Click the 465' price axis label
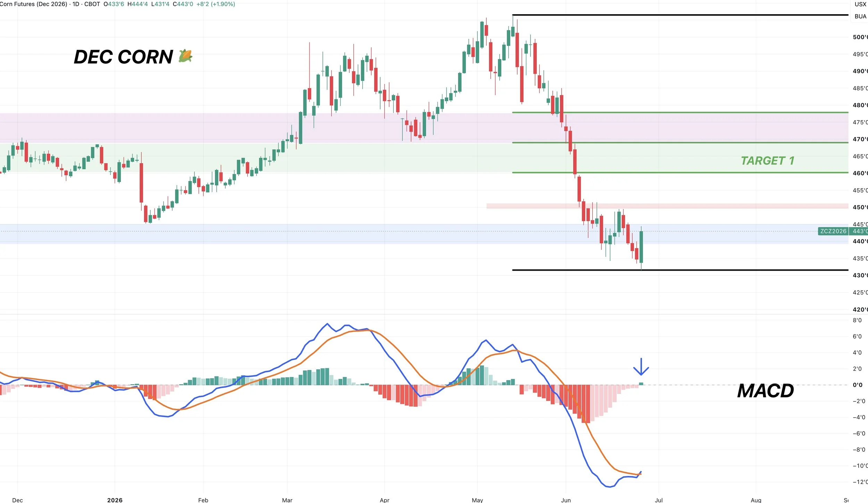 coord(860,156)
